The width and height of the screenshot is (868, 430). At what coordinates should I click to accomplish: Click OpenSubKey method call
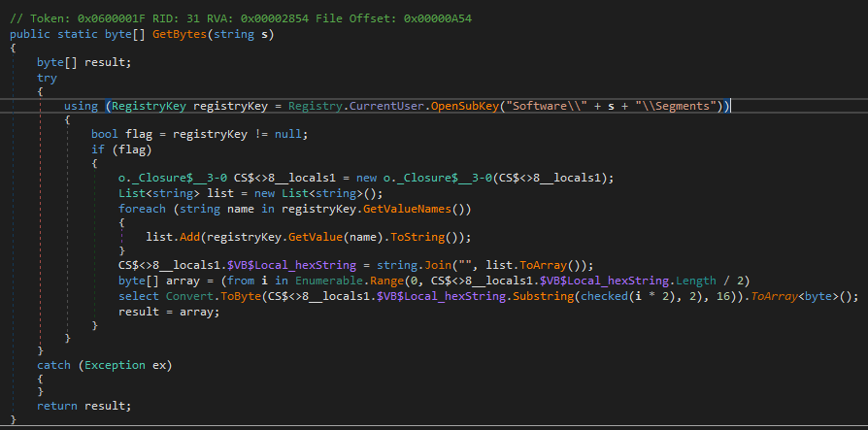pyautogui.click(x=464, y=106)
